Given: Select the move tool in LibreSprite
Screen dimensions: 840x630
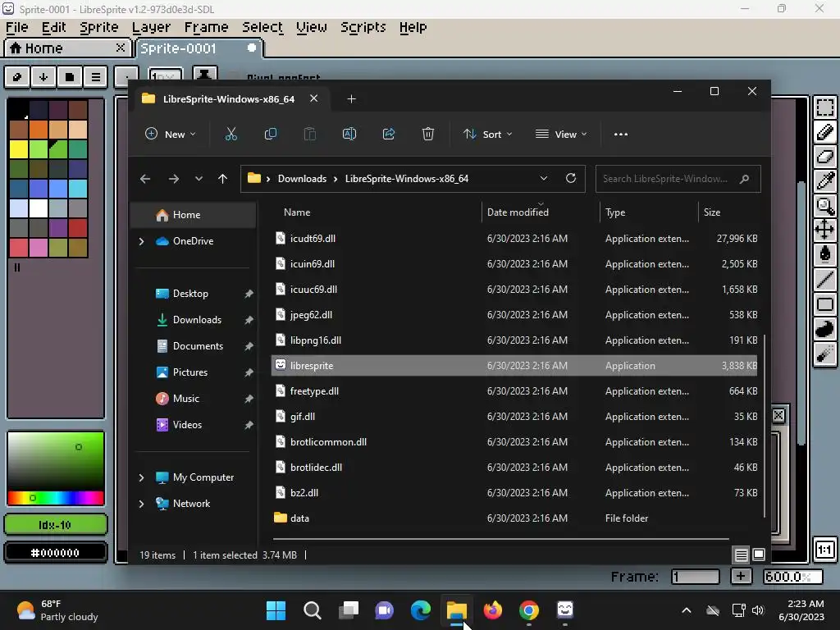Looking at the screenshot, I should click(x=825, y=231).
